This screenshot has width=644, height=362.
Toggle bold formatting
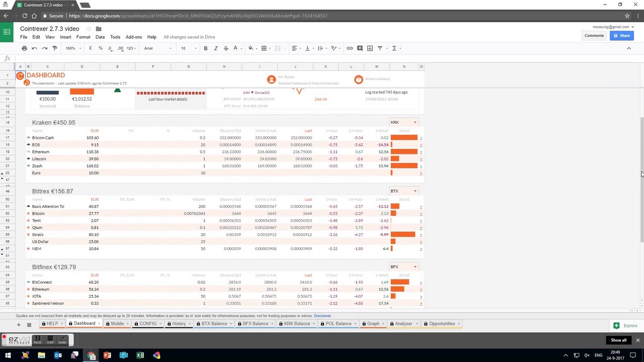(x=205, y=48)
